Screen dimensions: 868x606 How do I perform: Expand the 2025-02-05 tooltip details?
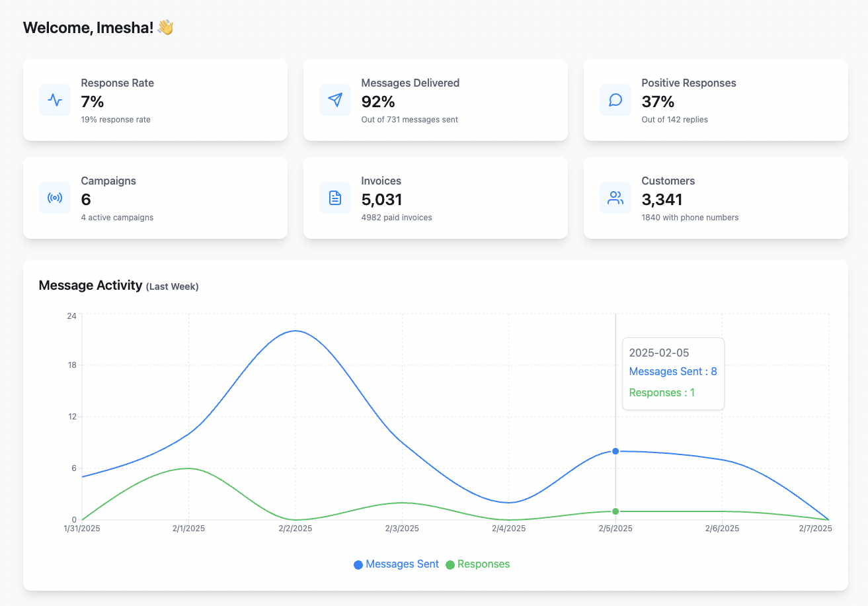pyautogui.click(x=673, y=374)
